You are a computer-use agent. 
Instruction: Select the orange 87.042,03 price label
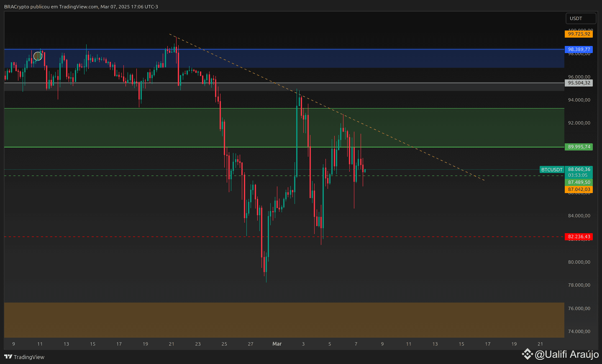579,189
